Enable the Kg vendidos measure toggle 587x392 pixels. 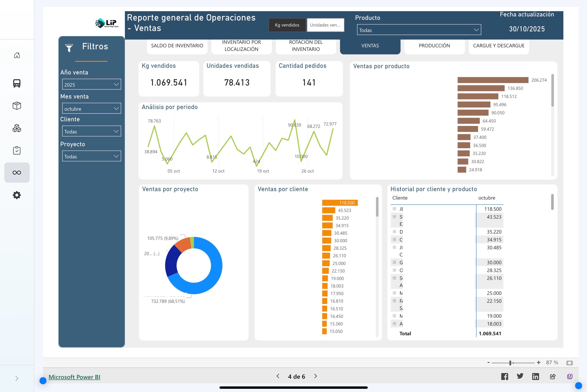point(287,25)
